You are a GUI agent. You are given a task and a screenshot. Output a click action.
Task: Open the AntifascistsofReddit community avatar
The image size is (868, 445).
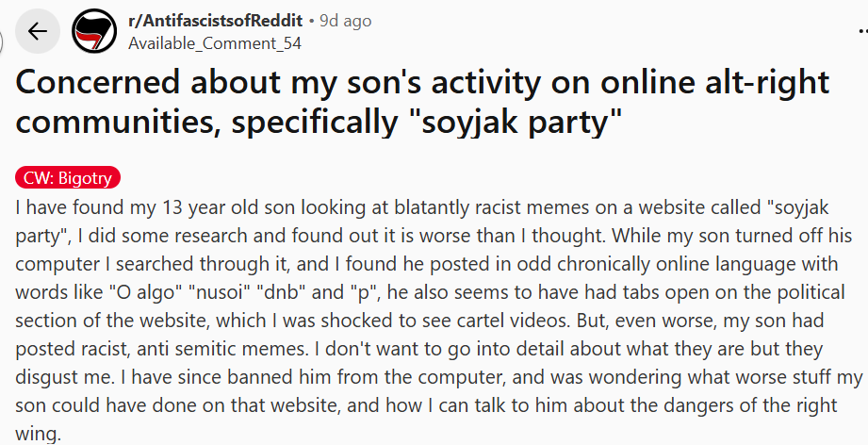pos(91,31)
